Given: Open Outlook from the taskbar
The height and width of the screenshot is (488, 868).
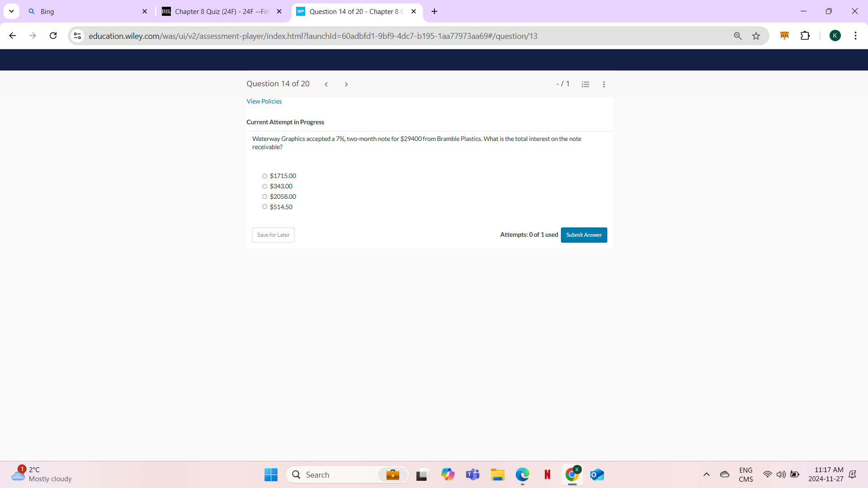Looking at the screenshot, I should click(597, 474).
